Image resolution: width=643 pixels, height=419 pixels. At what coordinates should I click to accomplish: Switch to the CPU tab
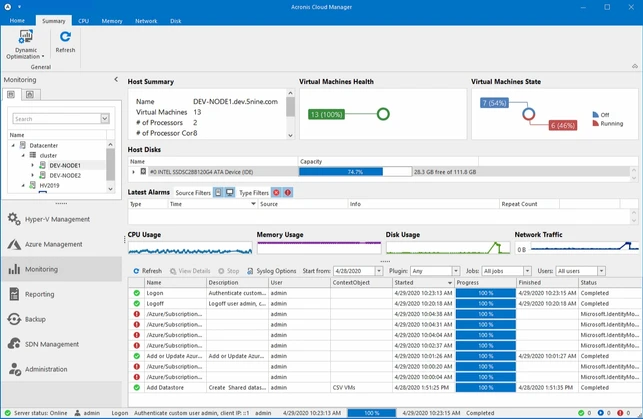(x=84, y=21)
